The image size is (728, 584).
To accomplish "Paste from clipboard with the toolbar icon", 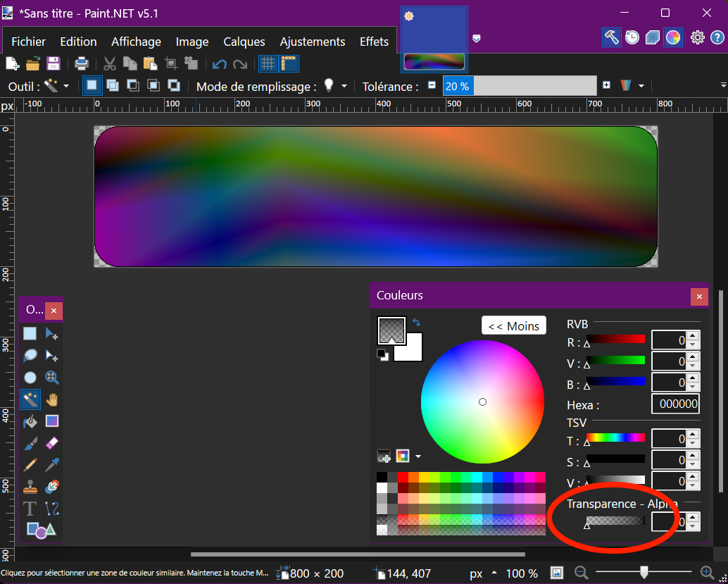I will tap(150, 63).
